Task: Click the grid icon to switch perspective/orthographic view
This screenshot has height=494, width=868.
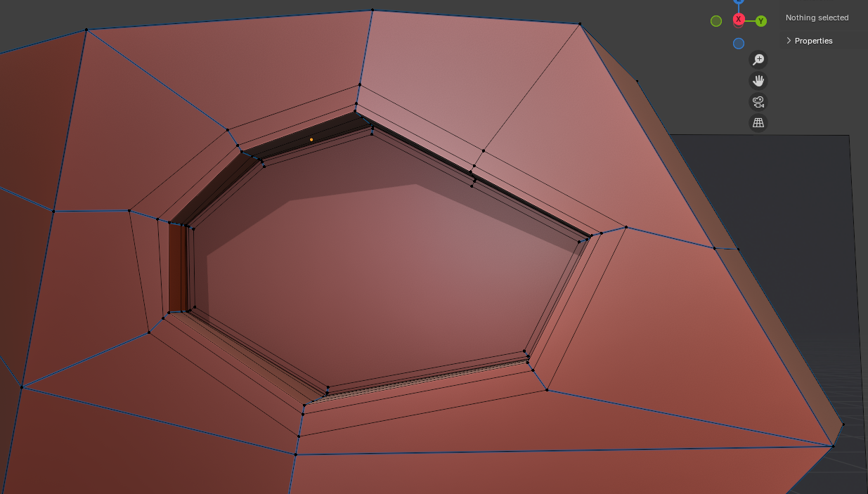Action: pyautogui.click(x=758, y=123)
